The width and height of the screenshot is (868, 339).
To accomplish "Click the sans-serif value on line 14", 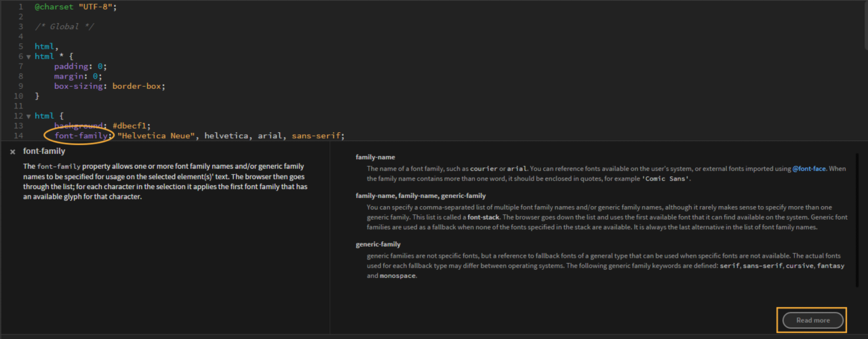I will pyautogui.click(x=316, y=136).
